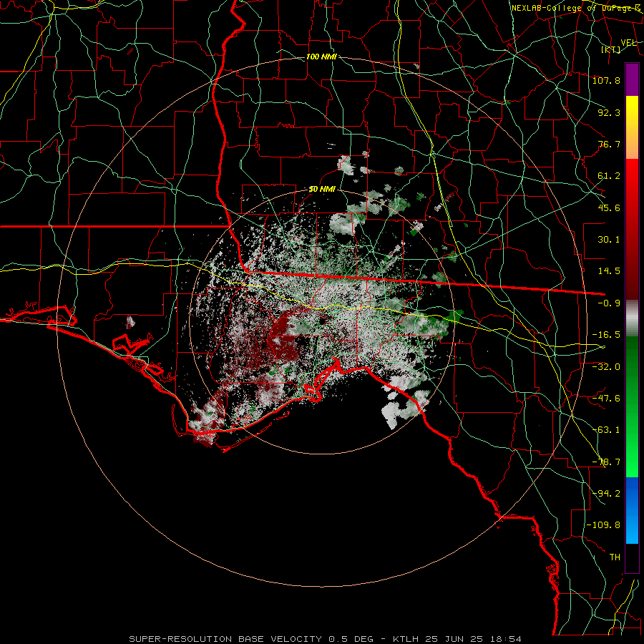Select the 14.5 velocity scale value
Viewport: 644px width, 644px height.
[x=609, y=271]
